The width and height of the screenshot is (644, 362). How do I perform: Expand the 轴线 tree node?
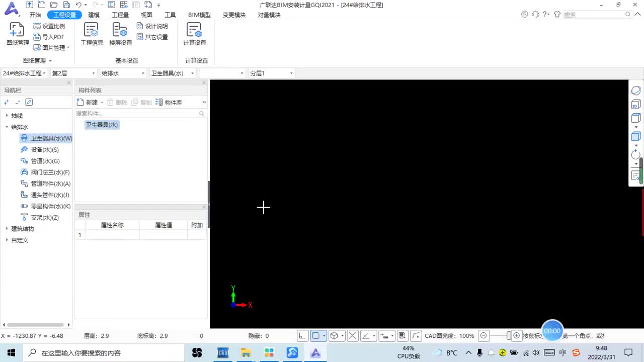click(x=7, y=116)
